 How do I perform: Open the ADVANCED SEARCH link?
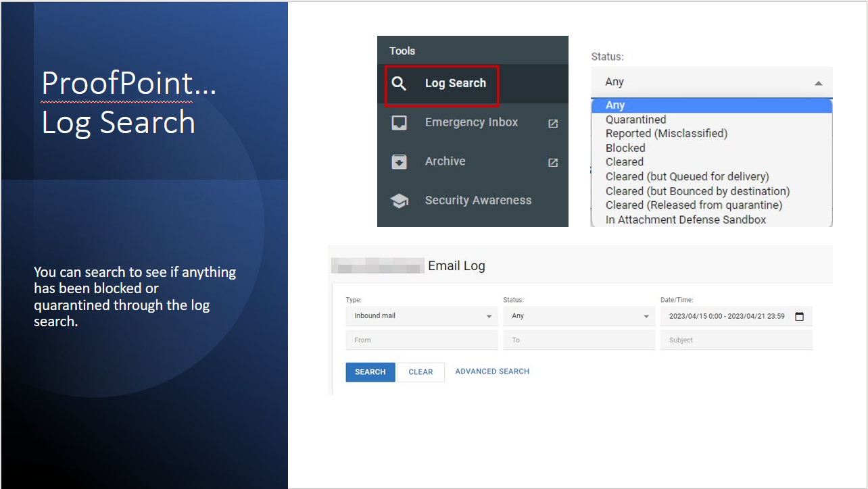492,371
